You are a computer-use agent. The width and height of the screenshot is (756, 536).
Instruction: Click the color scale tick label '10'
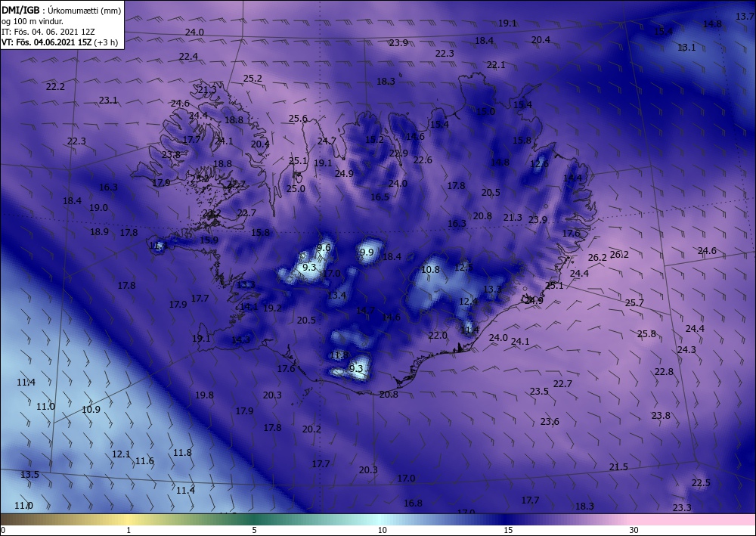[382, 530]
